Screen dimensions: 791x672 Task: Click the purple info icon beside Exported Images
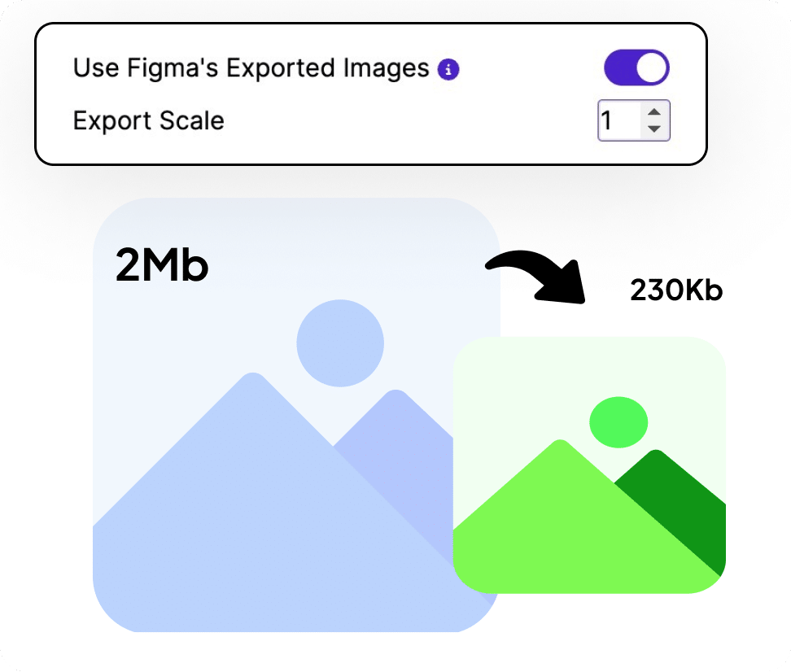click(448, 69)
